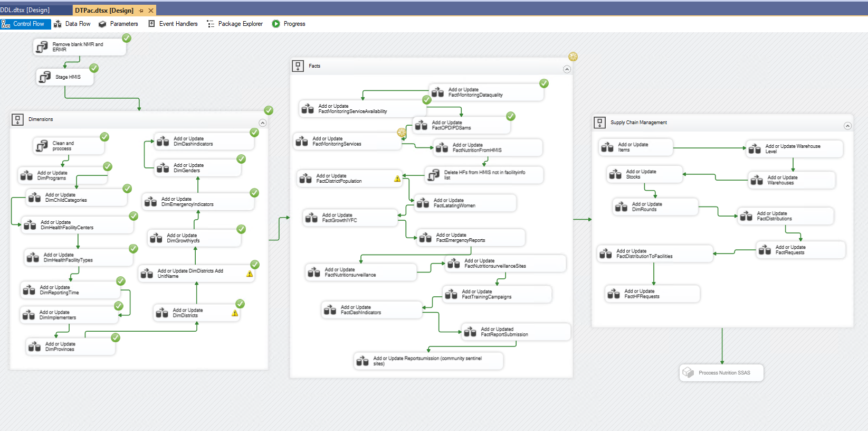The width and height of the screenshot is (868, 431).
Task: Pin the DTPac.dtsx document tab
Action: tap(141, 11)
